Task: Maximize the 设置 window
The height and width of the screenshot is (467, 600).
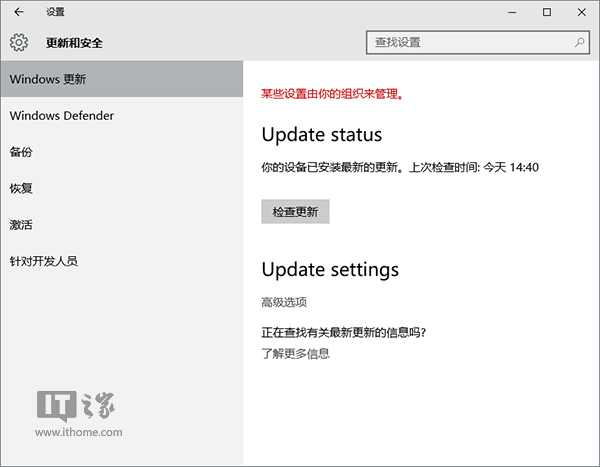Action: coord(546,12)
